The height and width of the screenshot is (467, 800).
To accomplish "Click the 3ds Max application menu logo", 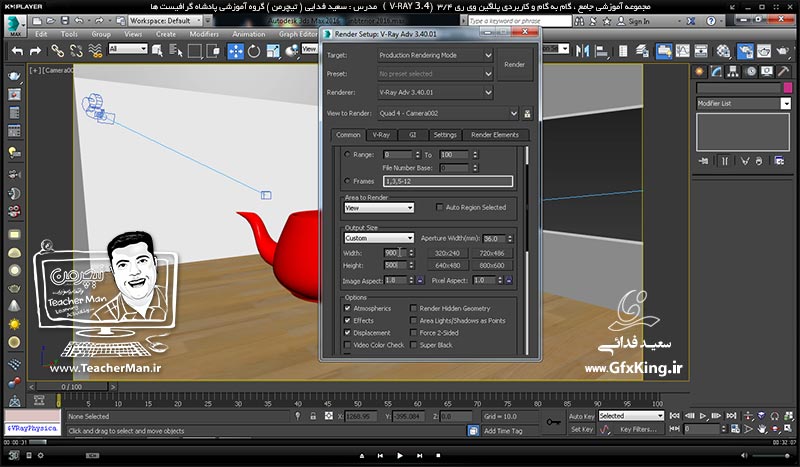I will pyautogui.click(x=15, y=26).
